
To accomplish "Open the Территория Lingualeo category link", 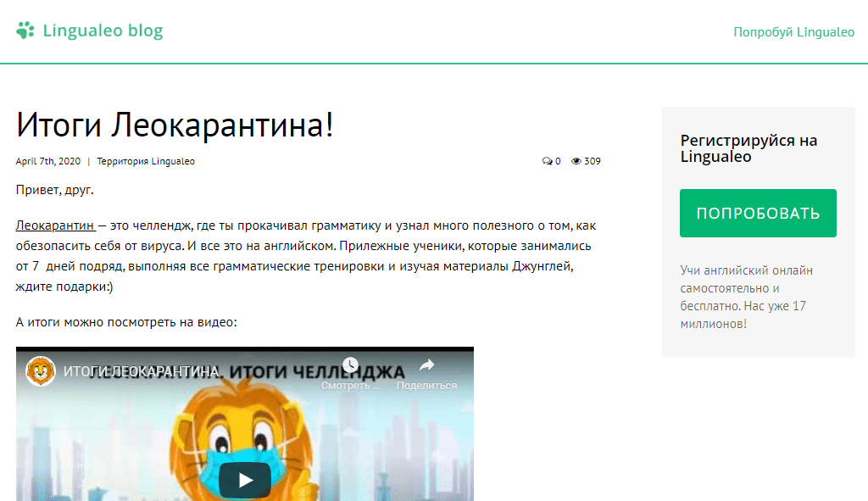I will (146, 161).
